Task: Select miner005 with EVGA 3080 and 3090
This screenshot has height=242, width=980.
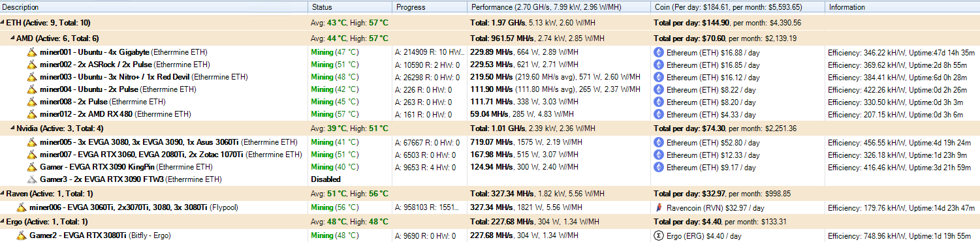Action: (168, 142)
